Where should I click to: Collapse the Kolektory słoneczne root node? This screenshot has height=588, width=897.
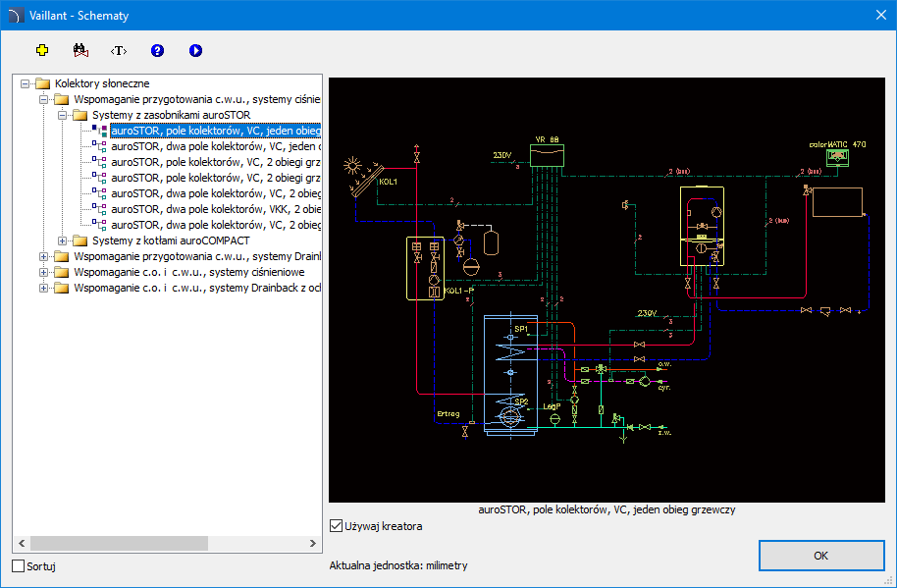tap(26, 83)
